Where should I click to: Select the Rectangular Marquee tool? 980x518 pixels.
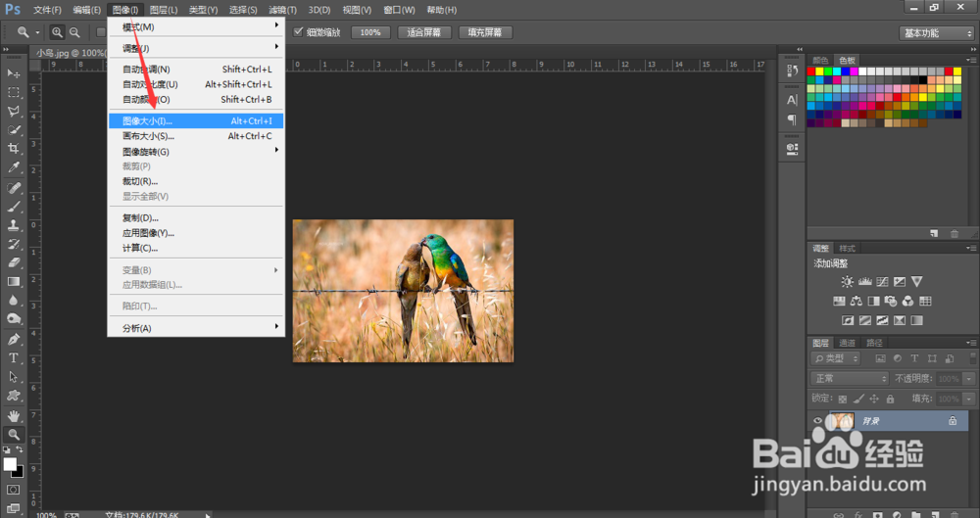point(13,92)
